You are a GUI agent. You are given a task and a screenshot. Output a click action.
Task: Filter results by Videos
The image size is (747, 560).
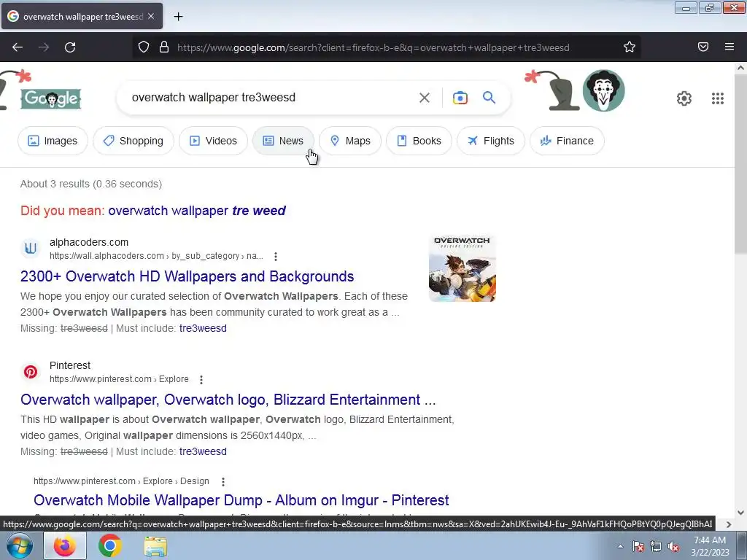click(x=214, y=141)
